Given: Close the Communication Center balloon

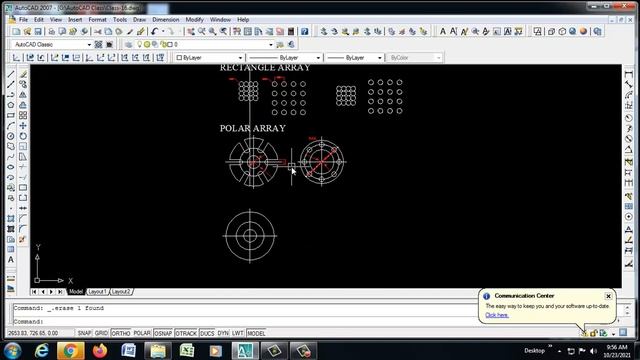Looking at the screenshot, I should (x=608, y=296).
